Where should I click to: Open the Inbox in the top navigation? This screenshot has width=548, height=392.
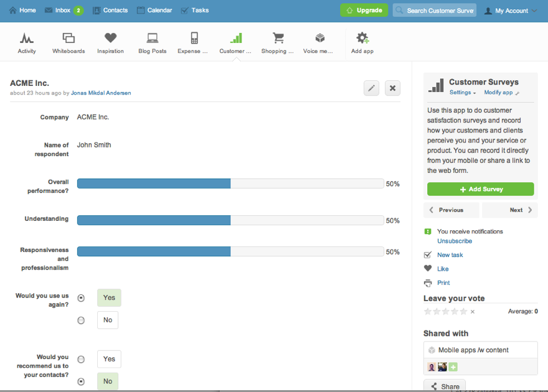(62, 11)
